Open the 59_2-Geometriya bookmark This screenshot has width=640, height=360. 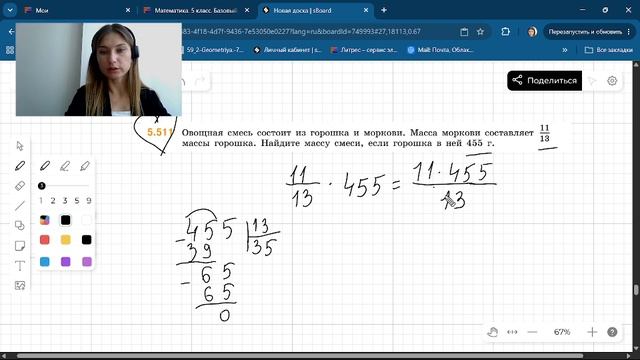[x=214, y=50]
